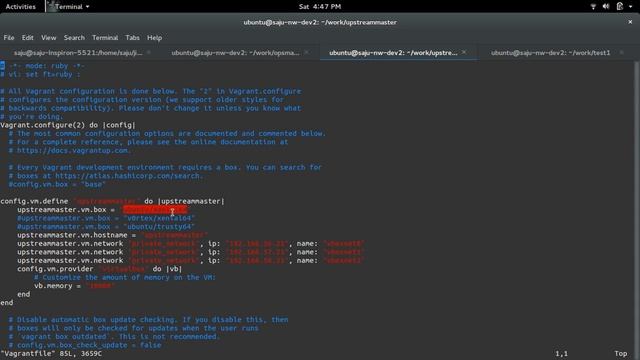Open the Terminal application menu
The image size is (640, 360).
click(x=69, y=7)
